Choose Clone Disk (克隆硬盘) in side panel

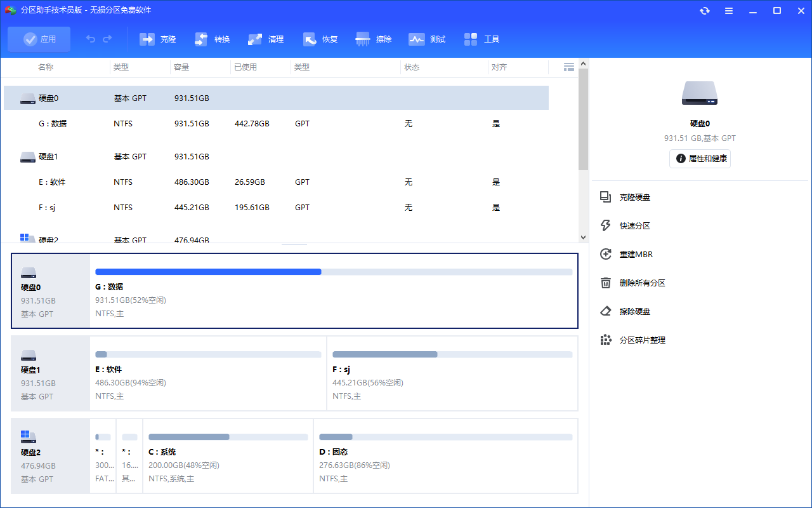point(634,197)
